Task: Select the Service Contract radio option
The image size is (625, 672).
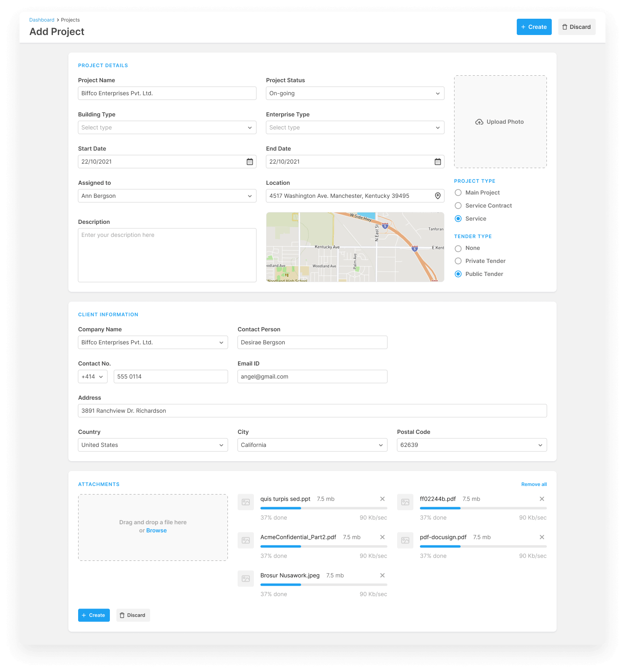Action: [x=458, y=206]
